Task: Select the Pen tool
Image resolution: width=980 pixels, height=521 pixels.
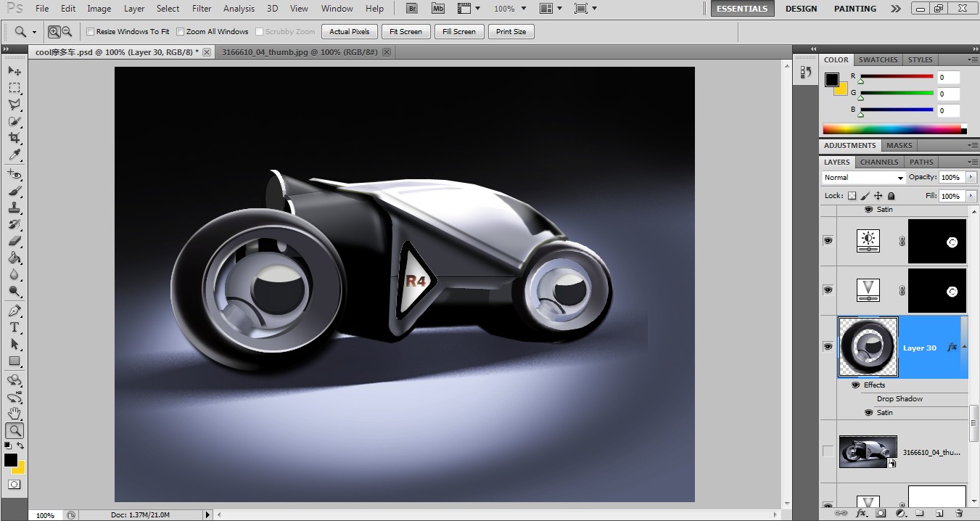Action: [x=15, y=311]
